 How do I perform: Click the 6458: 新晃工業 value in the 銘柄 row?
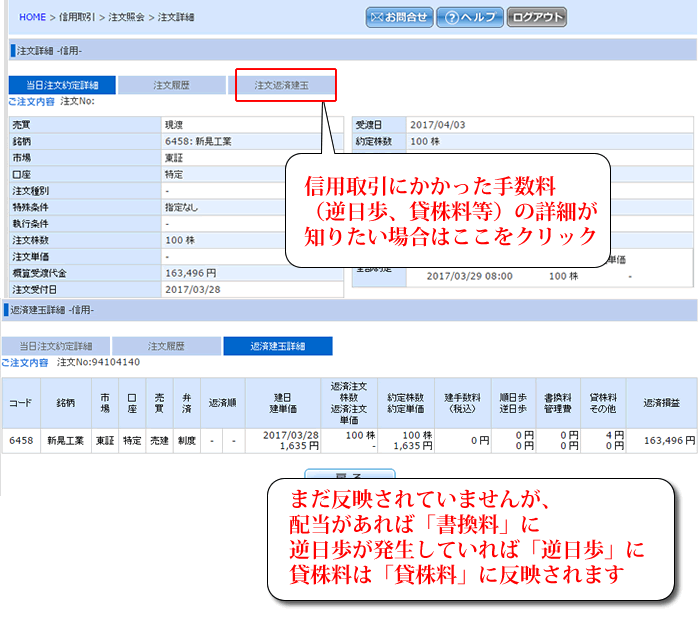[x=198, y=142]
